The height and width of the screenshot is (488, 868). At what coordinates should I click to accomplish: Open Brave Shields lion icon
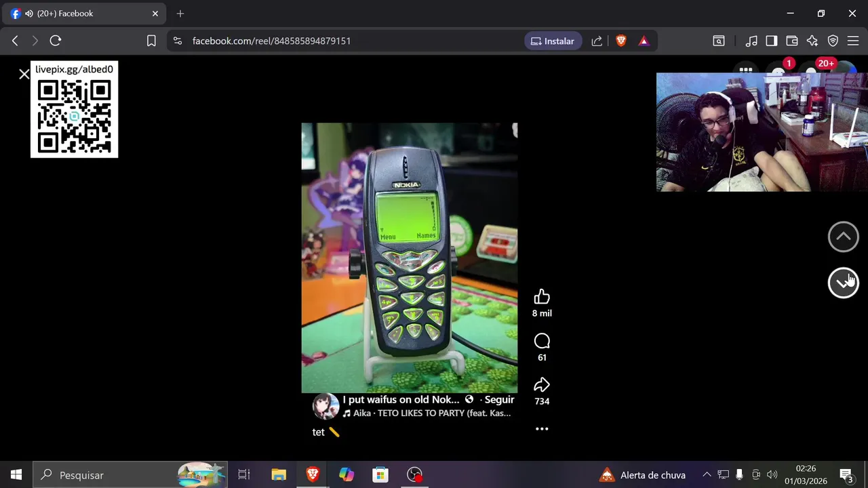[x=620, y=41]
